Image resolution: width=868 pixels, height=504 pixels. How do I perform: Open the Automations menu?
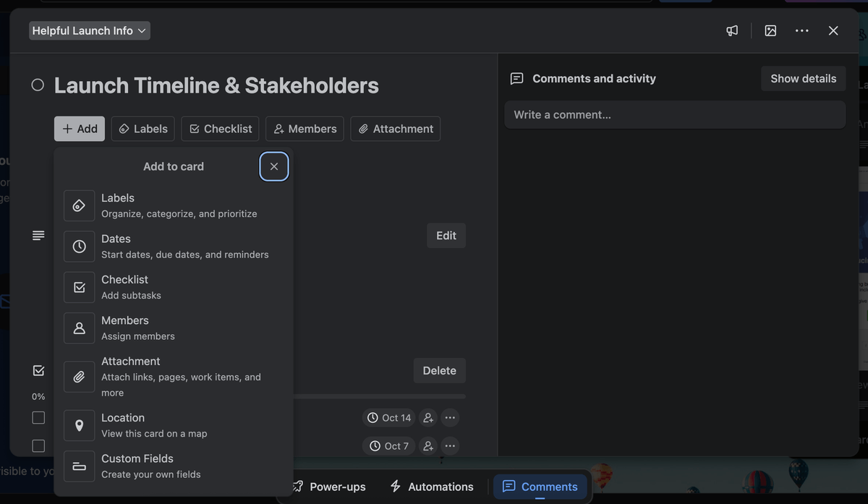point(431,486)
